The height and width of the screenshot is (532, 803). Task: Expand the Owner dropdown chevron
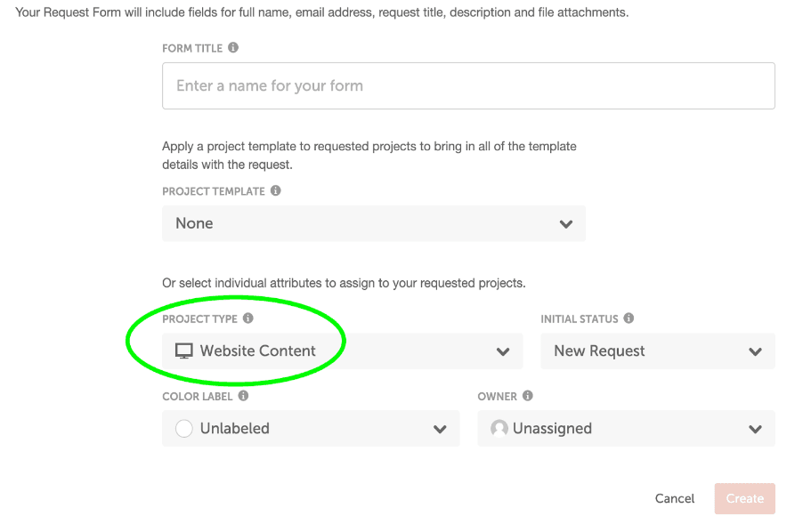756,429
